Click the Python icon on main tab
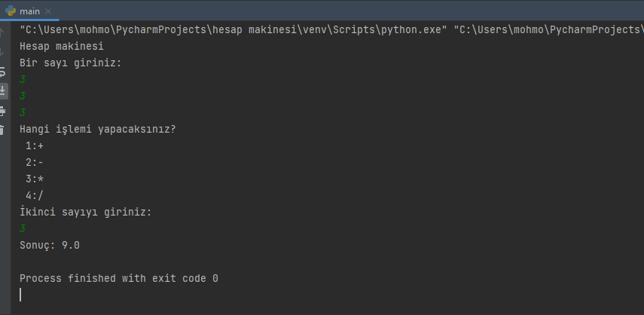644x315 pixels. [10, 11]
